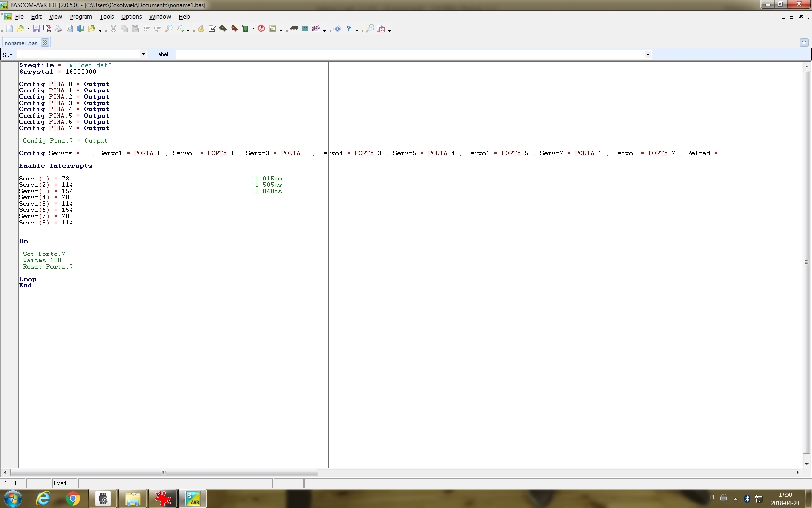This screenshot has height=508, width=812.
Task: Print the code with the printer icon
Action: (x=58, y=29)
